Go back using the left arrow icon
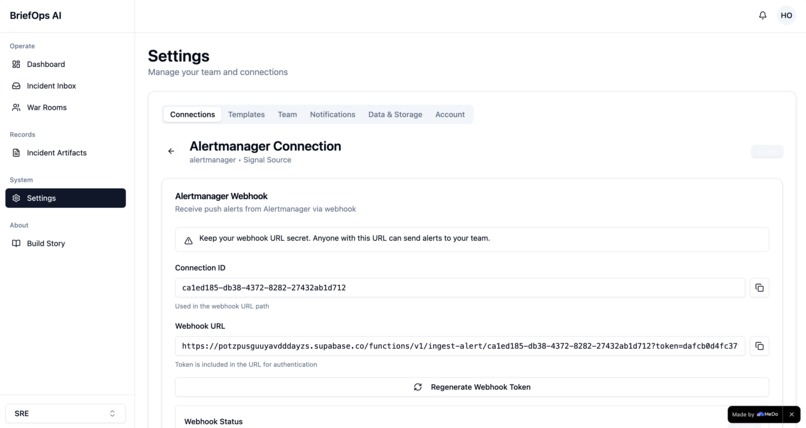The image size is (806, 428). pyautogui.click(x=171, y=151)
